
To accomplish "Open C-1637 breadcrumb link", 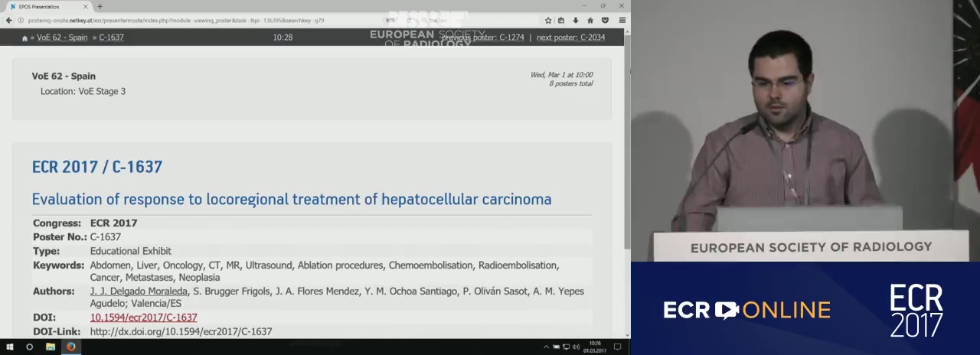I will point(111,37).
